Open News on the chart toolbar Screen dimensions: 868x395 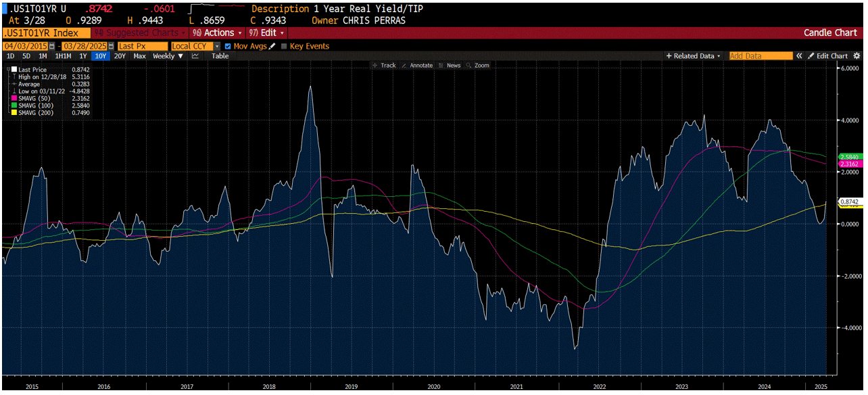pyautogui.click(x=455, y=65)
